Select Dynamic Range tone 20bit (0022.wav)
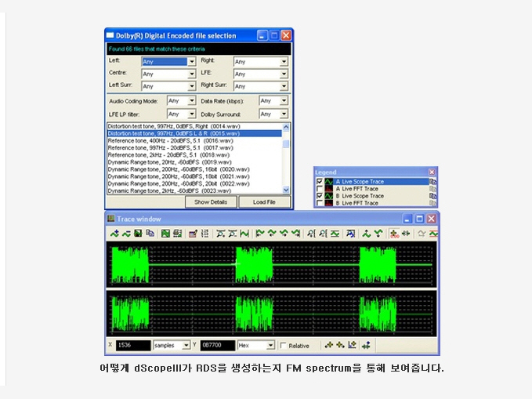 (194, 183)
